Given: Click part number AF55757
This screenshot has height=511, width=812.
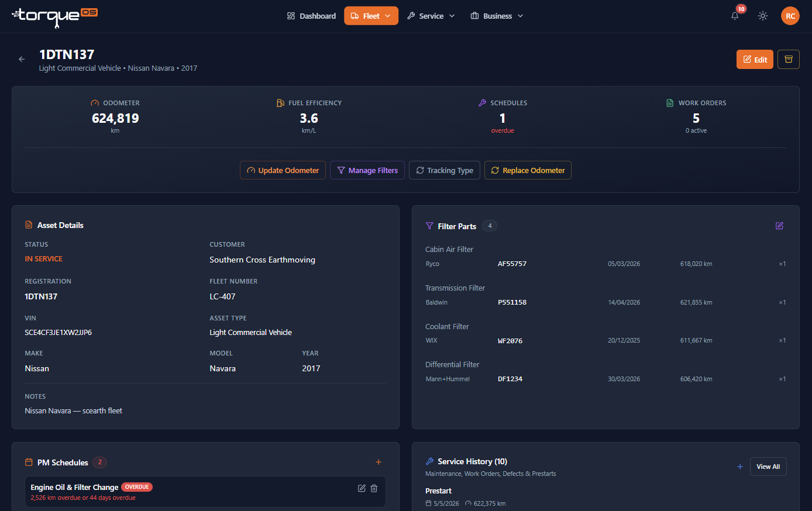Looking at the screenshot, I should [512, 264].
